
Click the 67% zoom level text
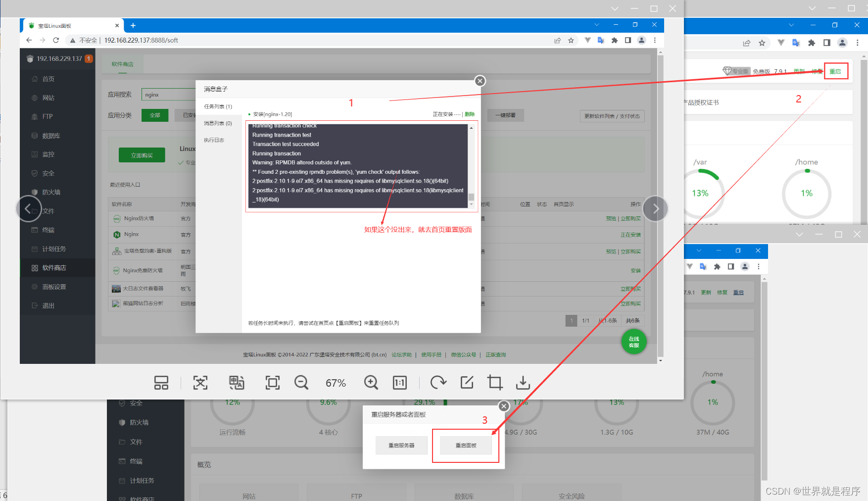click(x=336, y=383)
